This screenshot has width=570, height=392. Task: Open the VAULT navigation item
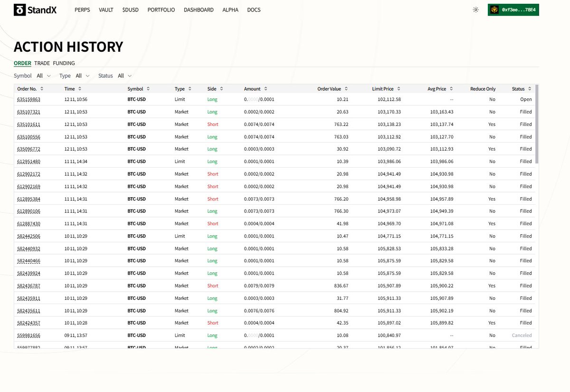point(106,10)
